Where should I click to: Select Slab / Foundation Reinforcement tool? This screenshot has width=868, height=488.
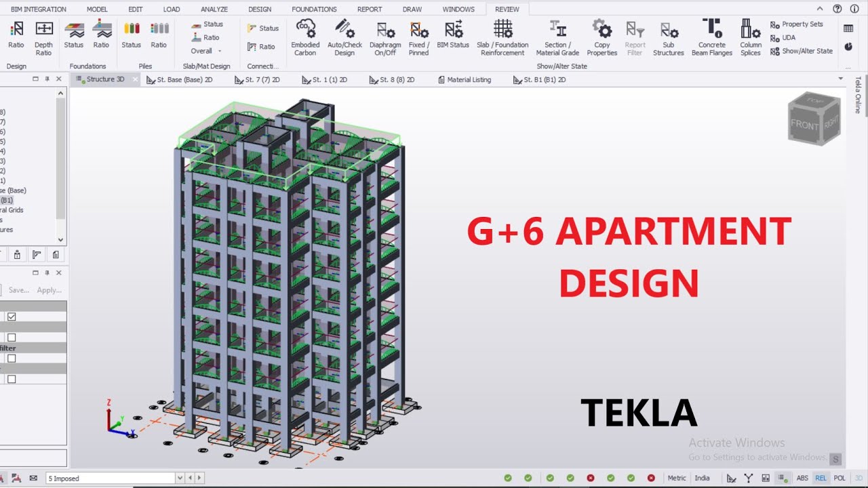[x=502, y=38]
